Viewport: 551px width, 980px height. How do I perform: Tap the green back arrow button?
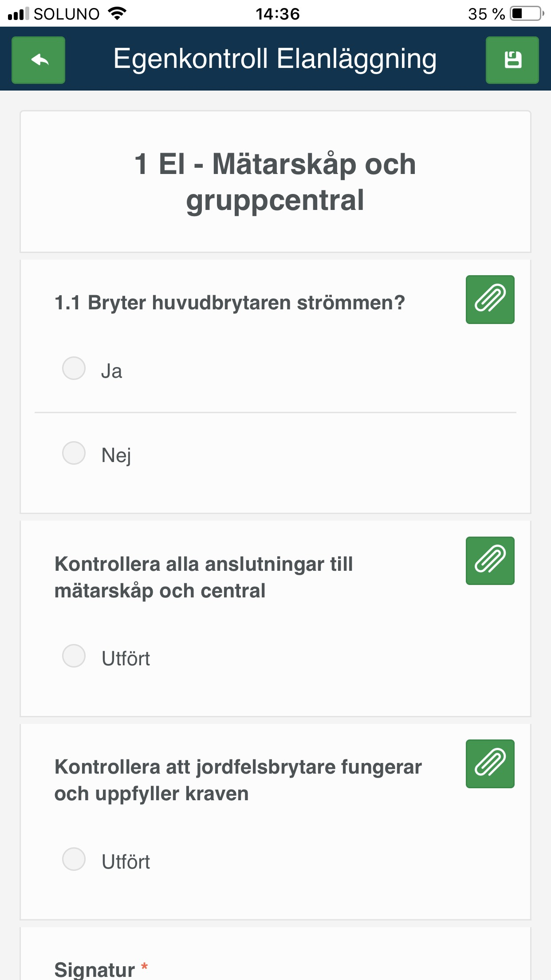39,60
